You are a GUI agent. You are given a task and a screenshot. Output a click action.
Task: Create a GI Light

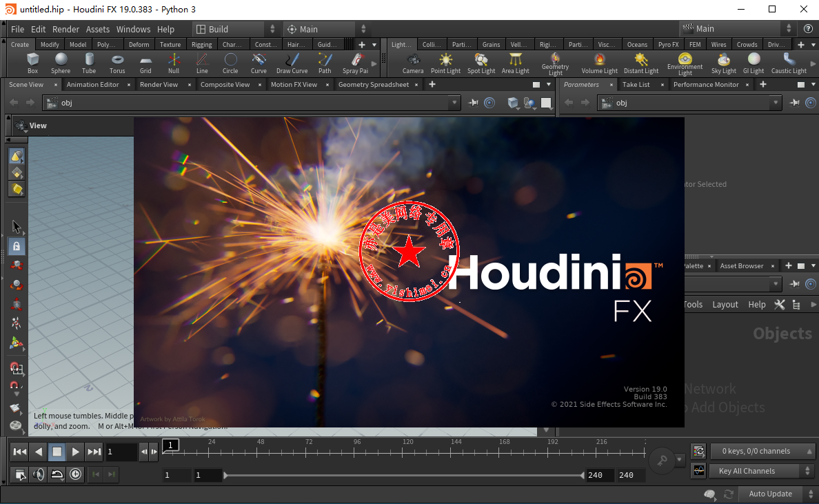[x=754, y=63]
